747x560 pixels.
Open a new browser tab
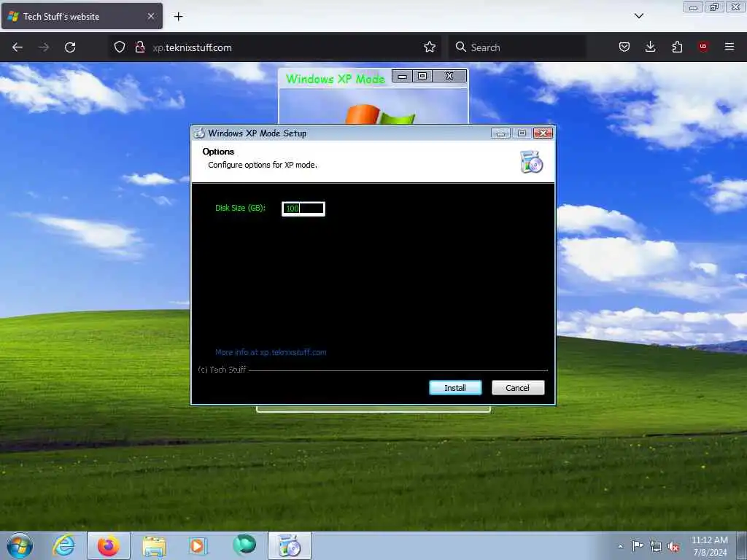click(178, 17)
